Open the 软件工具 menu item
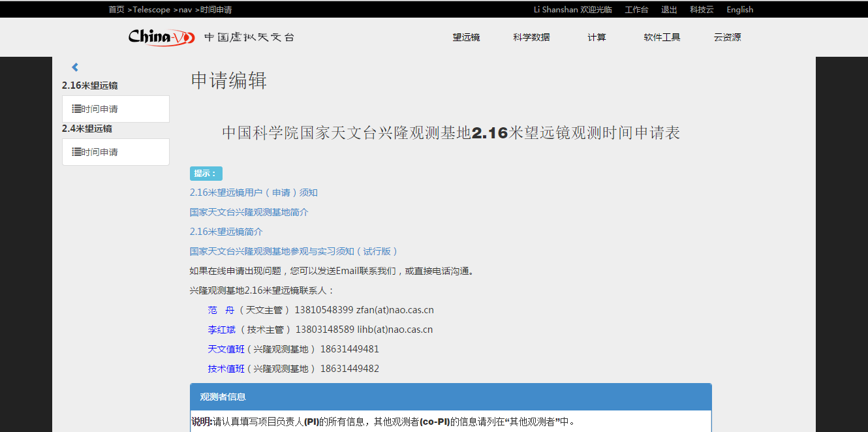The height and width of the screenshot is (432, 868). [662, 37]
